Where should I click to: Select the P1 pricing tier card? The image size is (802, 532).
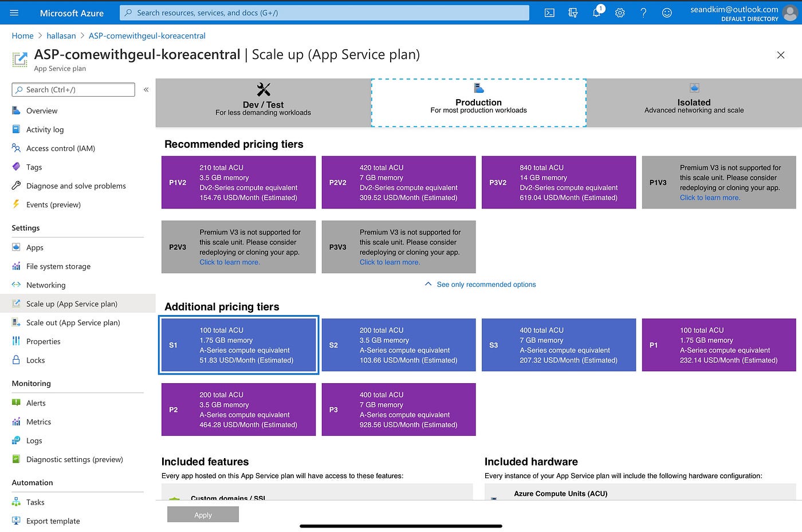(x=719, y=345)
